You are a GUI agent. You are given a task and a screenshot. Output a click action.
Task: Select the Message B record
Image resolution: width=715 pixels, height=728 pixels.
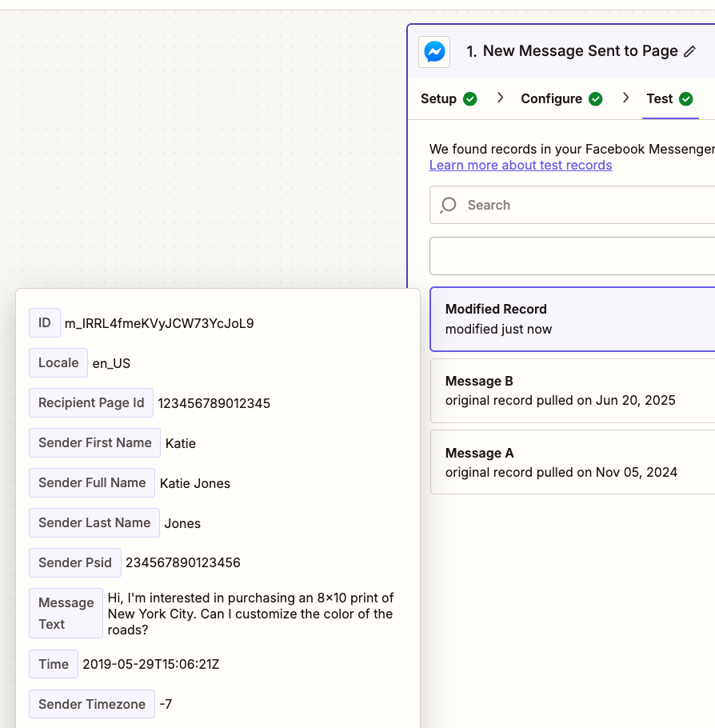[572, 390]
